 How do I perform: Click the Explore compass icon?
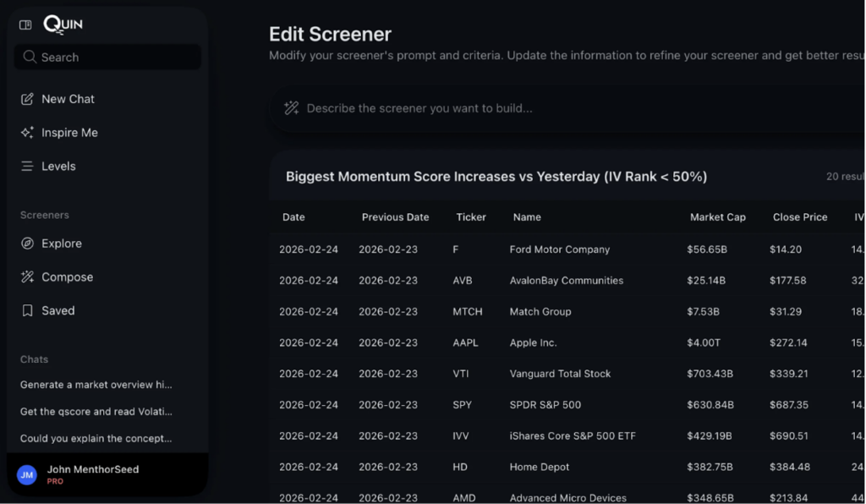[27, 244]
